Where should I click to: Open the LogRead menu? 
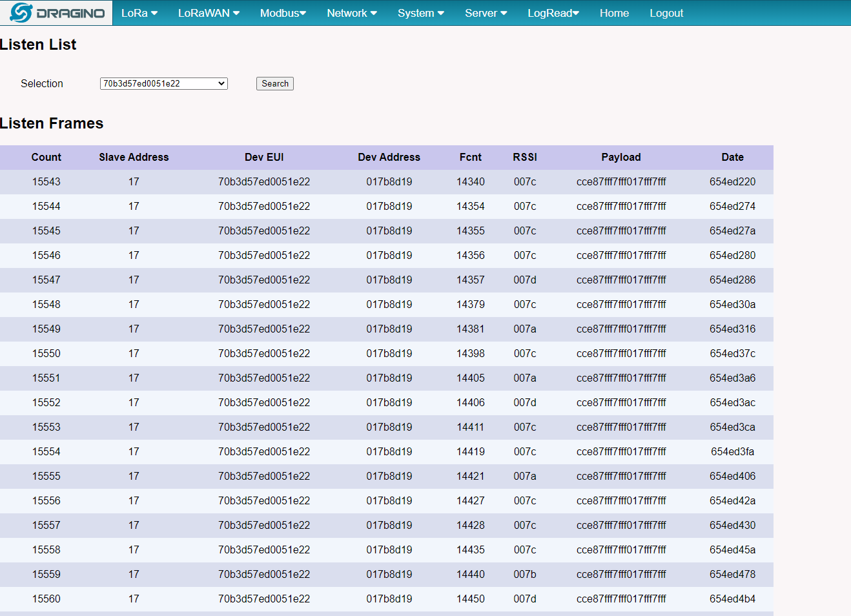tap(553, 13)
